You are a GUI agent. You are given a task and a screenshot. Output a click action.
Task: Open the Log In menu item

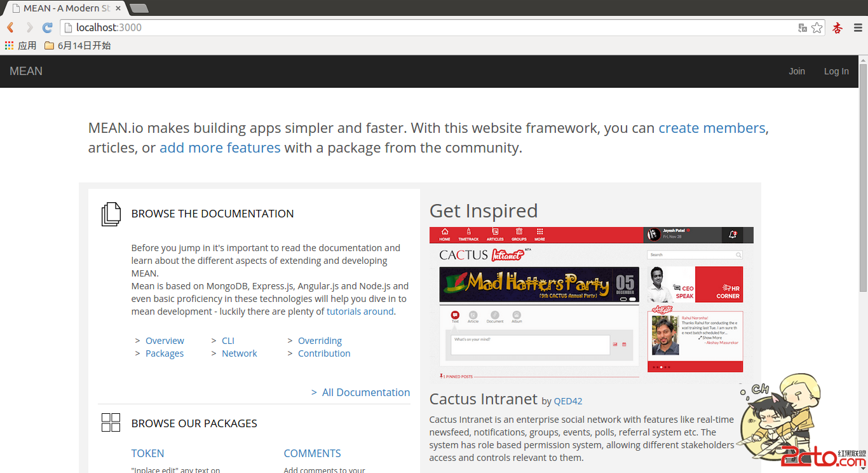pos(836,71)
